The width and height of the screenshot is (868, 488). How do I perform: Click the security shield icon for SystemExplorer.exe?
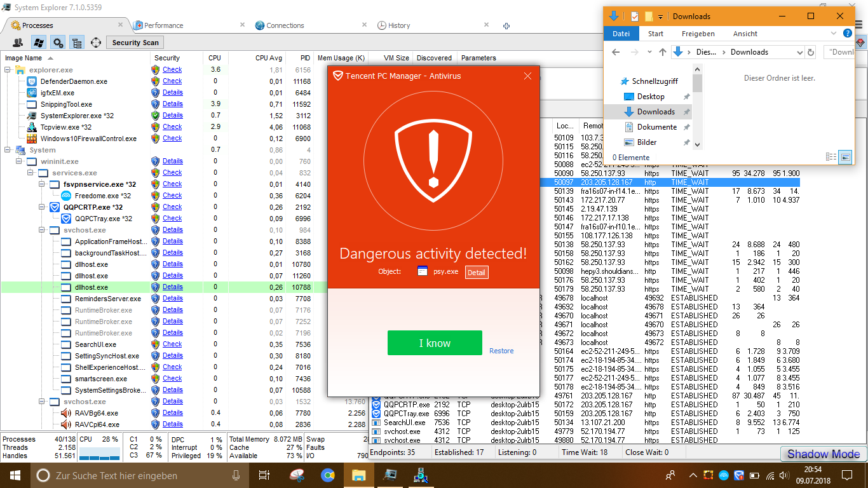point(155,116)
